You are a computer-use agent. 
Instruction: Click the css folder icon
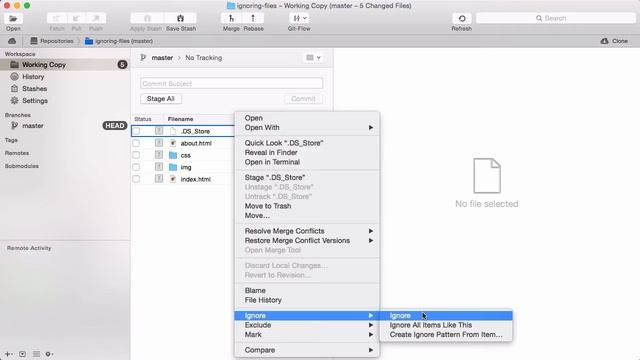(173, 155)
